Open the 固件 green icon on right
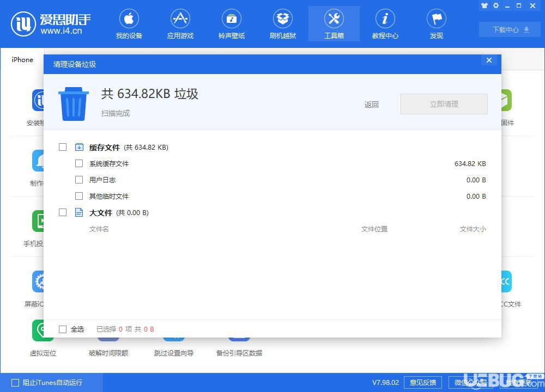545x392 pixels. click(506, 100)
